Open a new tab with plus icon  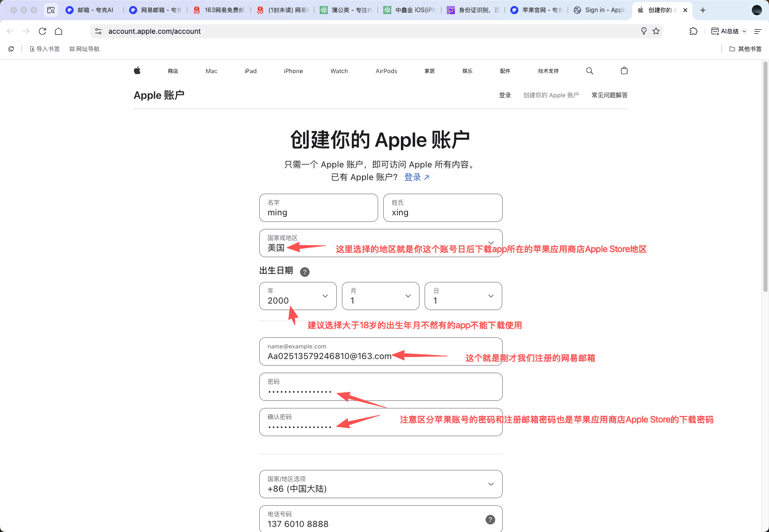click(703, 10)
